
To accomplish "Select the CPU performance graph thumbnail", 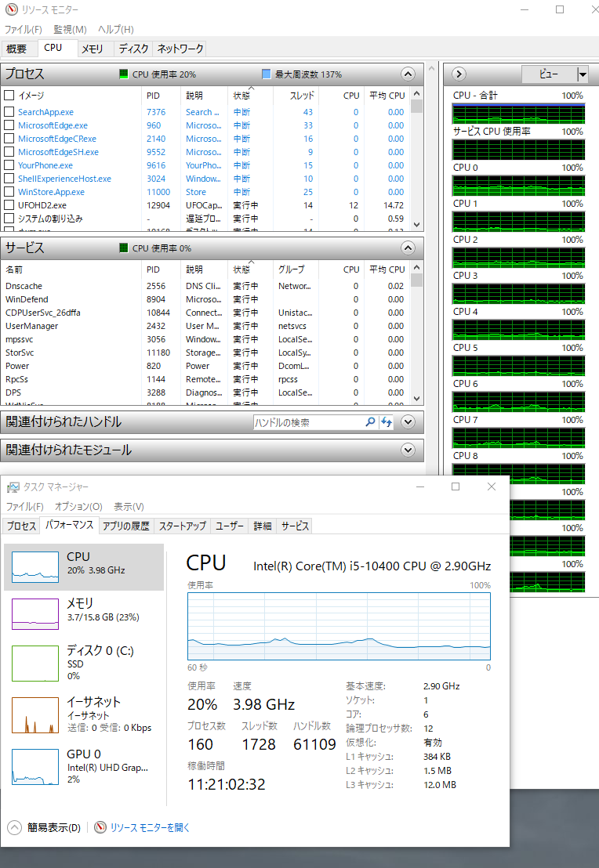I will click(x=35, y=567).
